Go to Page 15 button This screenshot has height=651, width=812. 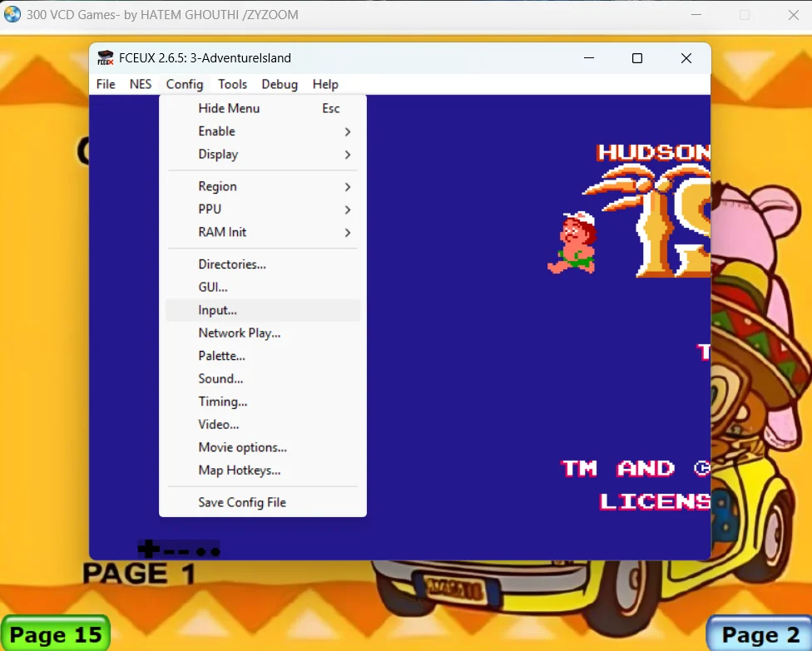click(56, 634)
